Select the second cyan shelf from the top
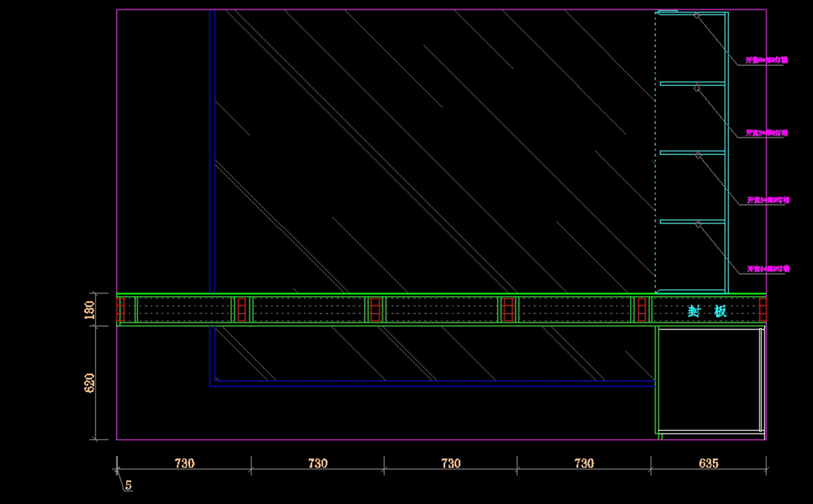Image resolution: width=813 pixels, height=504 pixels. [691, 83]
